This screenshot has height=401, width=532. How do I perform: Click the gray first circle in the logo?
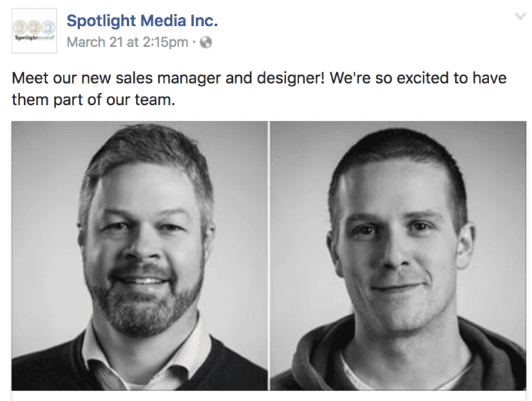pos(20,27)
